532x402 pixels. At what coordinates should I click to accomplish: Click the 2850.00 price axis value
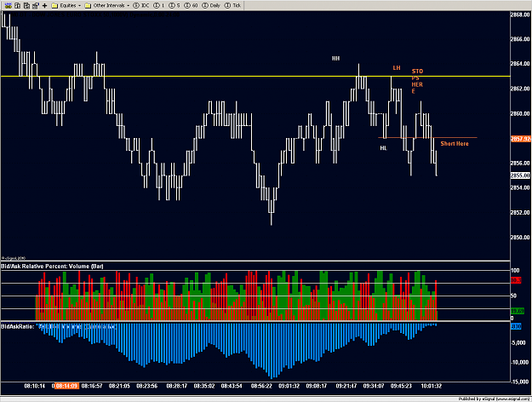tap(520, 238)
